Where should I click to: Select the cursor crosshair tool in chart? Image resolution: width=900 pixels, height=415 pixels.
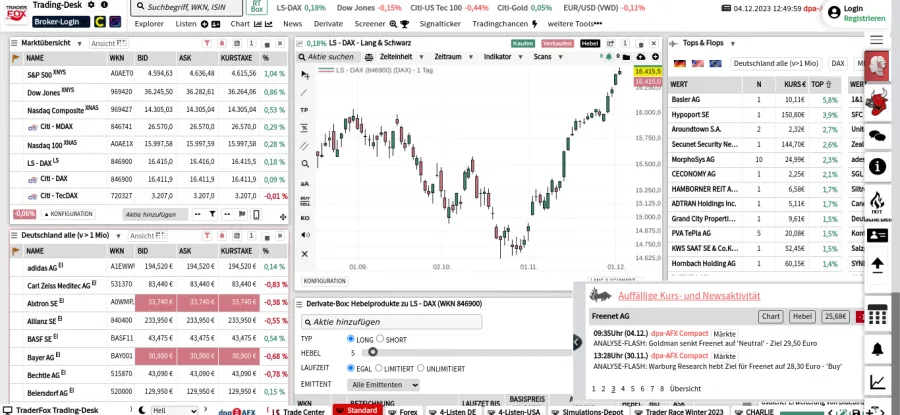click(305, 75)
